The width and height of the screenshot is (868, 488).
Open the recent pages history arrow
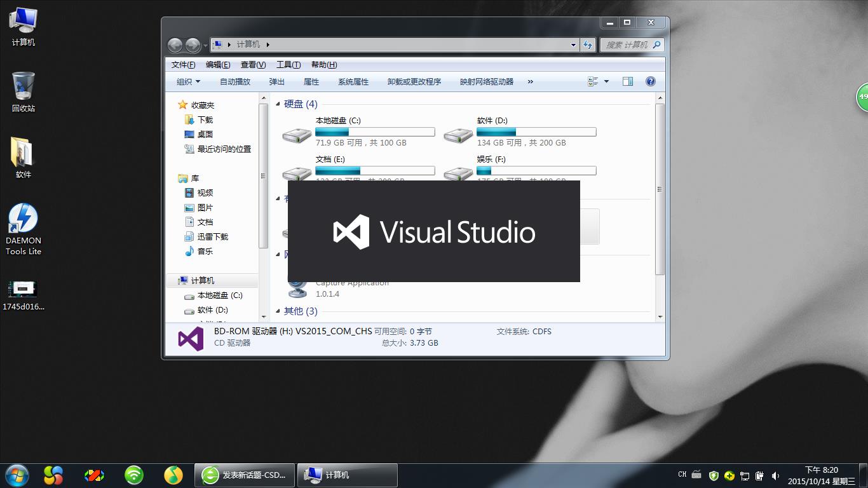(x=204, y=45)
